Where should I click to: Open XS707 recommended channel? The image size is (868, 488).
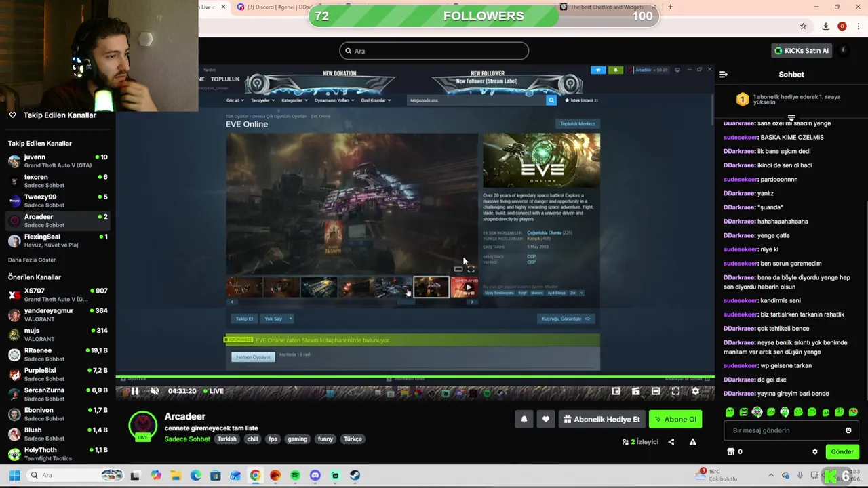[x=58, y=294]
